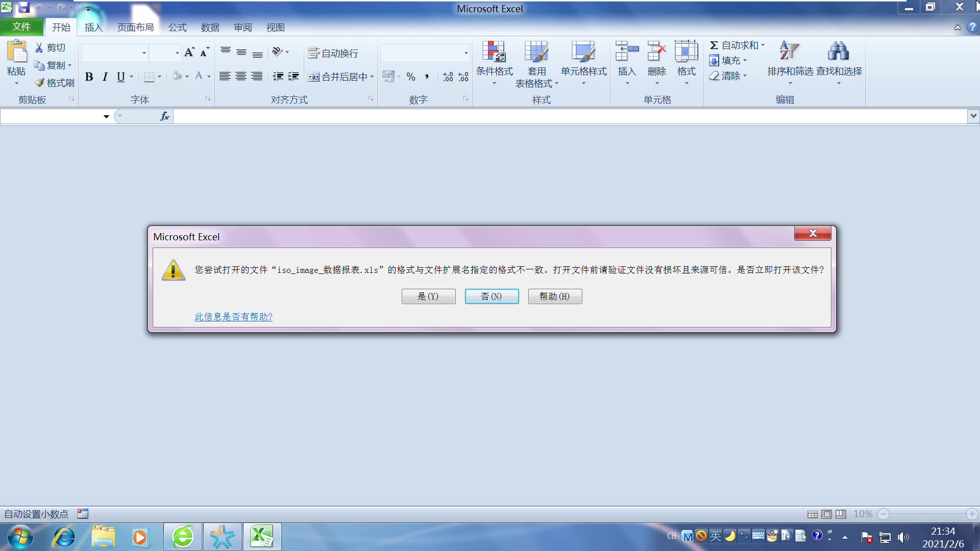Click the 是(Y) Yes button

click(x=428, y=296)
